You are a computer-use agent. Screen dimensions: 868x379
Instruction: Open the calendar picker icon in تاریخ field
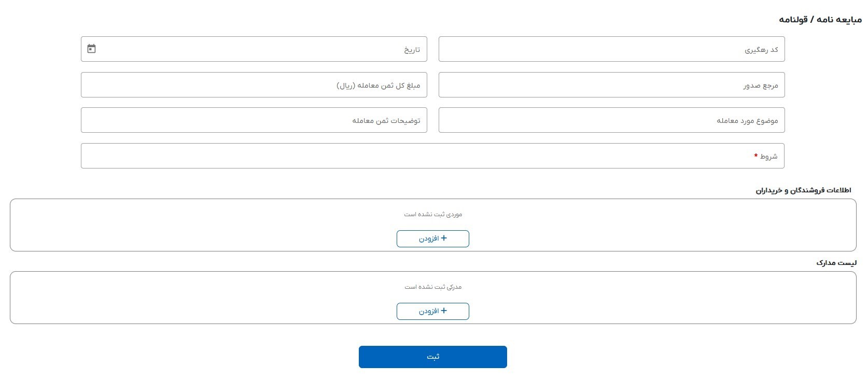click(x=91, y=49)
